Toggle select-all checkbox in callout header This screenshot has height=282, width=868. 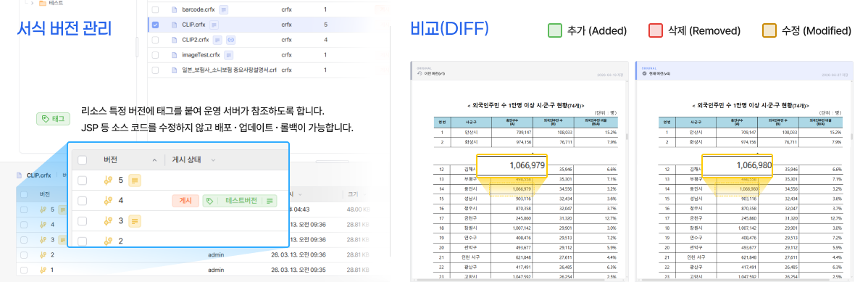[x=82, y=160]
